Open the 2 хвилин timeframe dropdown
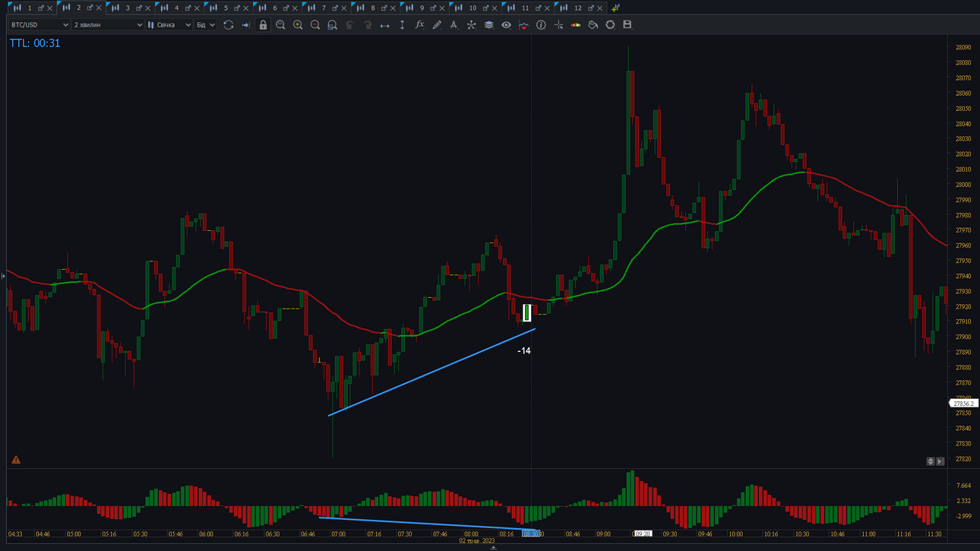This screenshot has height=551, width=980. click(108, 25)
